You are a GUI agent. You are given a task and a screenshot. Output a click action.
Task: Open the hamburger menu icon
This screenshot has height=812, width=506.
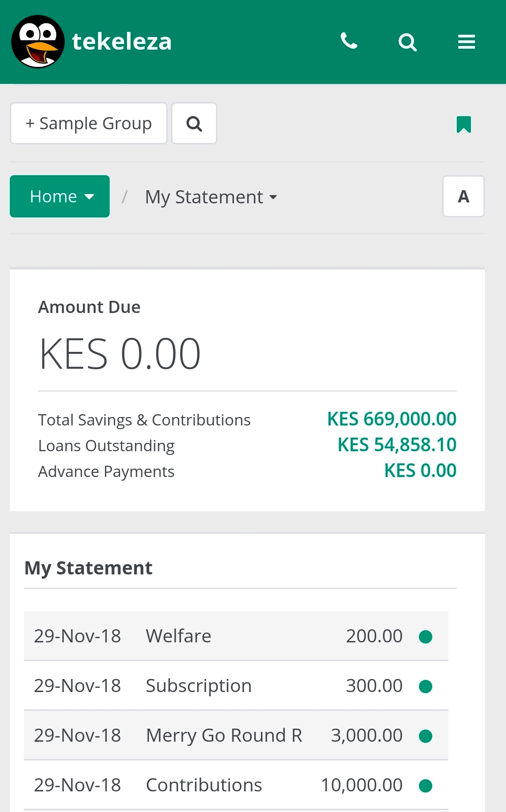click(x=466, y=42)
